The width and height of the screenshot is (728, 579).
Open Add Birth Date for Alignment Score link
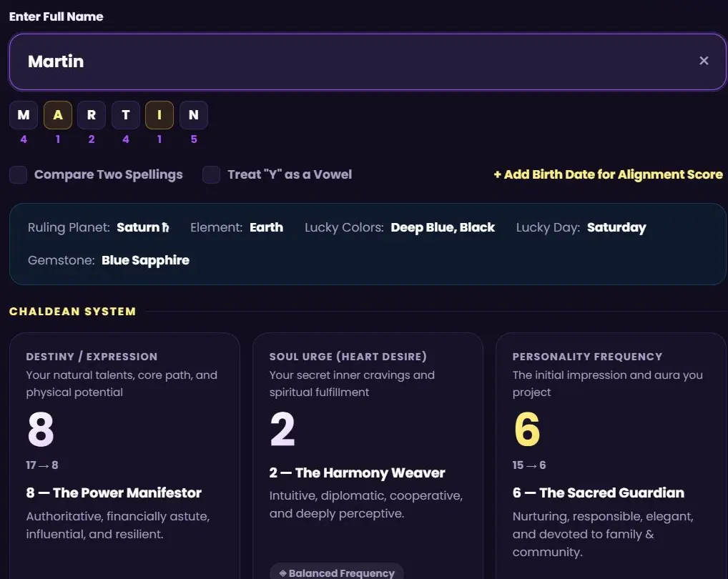pyautogui.click(x=608, y=174)
